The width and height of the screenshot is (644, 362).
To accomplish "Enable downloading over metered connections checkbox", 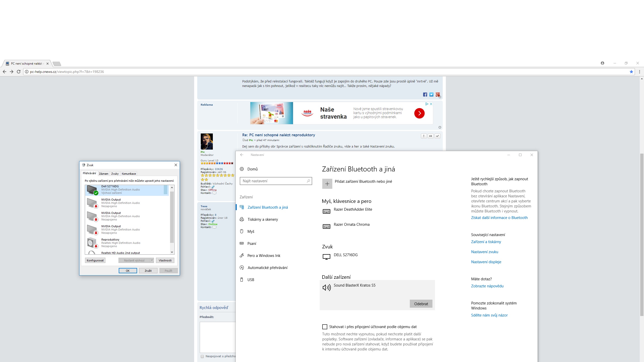I will pos(325,327).
